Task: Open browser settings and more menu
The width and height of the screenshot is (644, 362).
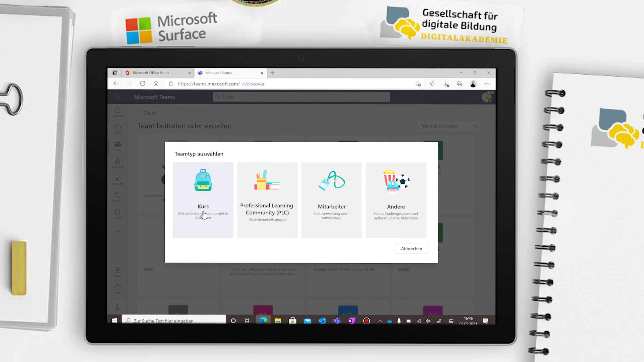Action: 487,84
